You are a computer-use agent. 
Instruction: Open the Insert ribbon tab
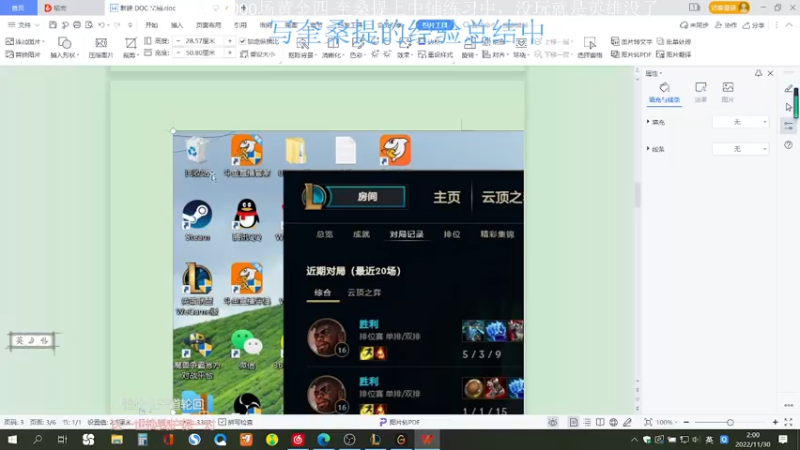click(x=177, y=24)
